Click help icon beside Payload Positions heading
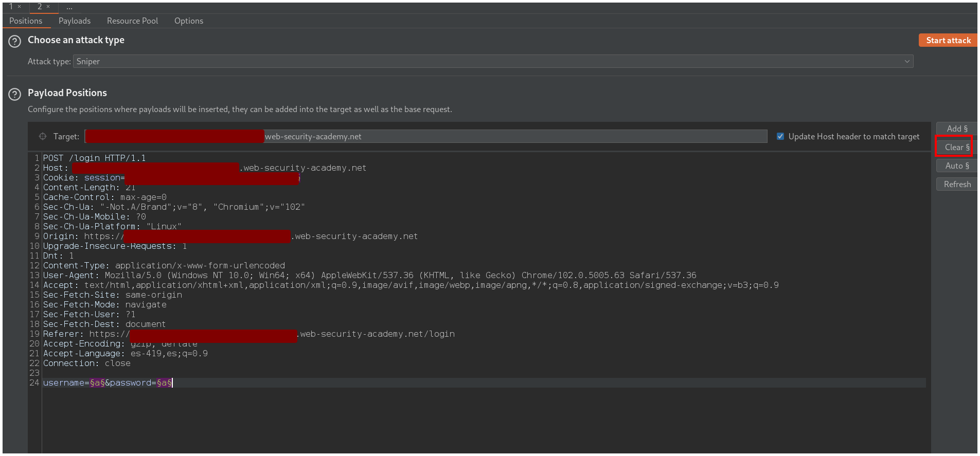The image size is (980, 456). point(15,94)
